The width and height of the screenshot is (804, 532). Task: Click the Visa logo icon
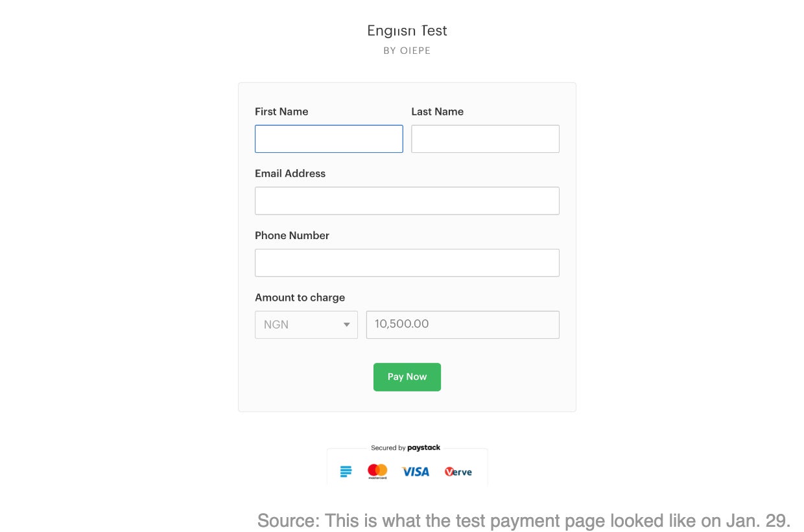point(416,472)
